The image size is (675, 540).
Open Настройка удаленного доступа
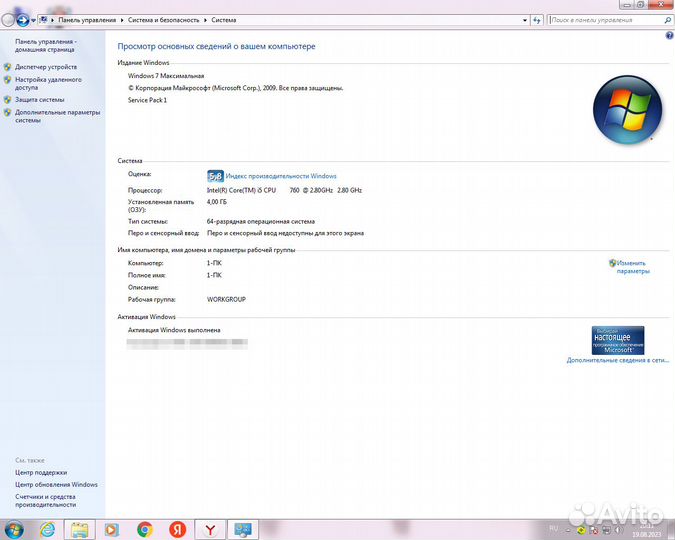(48, 84)
